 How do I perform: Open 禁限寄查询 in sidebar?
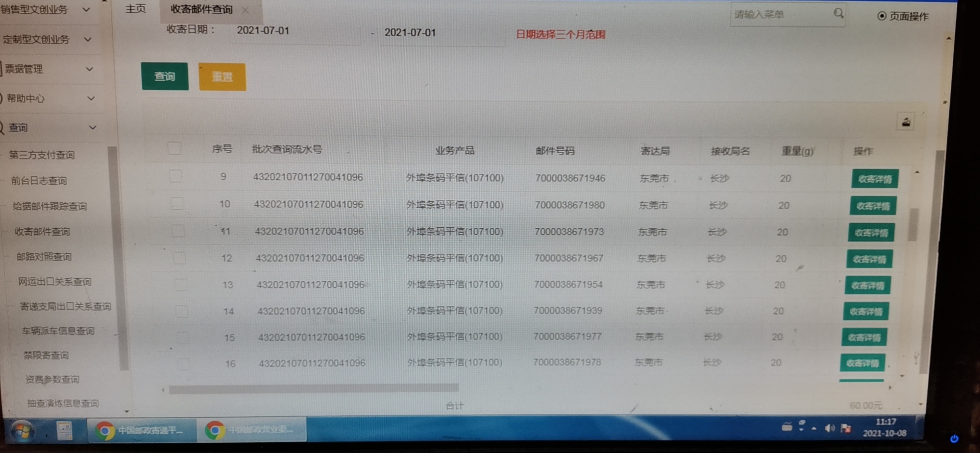46,355
